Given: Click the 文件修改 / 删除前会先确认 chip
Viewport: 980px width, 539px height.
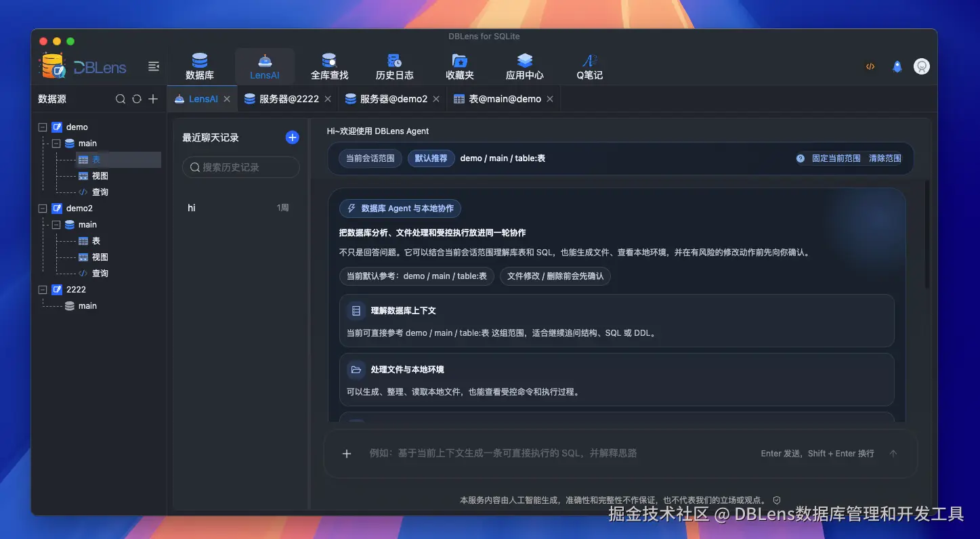Looking at the screenshot, I should [555, 276].
